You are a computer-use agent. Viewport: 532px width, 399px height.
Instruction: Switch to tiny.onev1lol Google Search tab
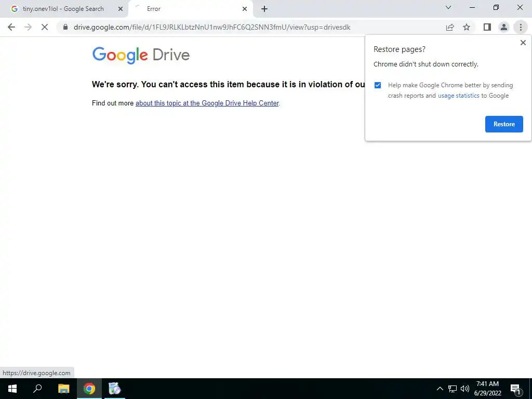[63, 9]
